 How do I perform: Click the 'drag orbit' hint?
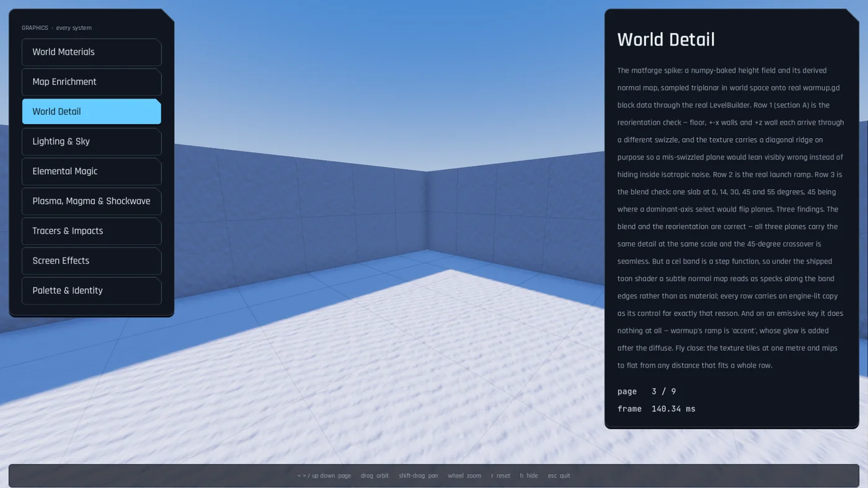coord(374,476)
